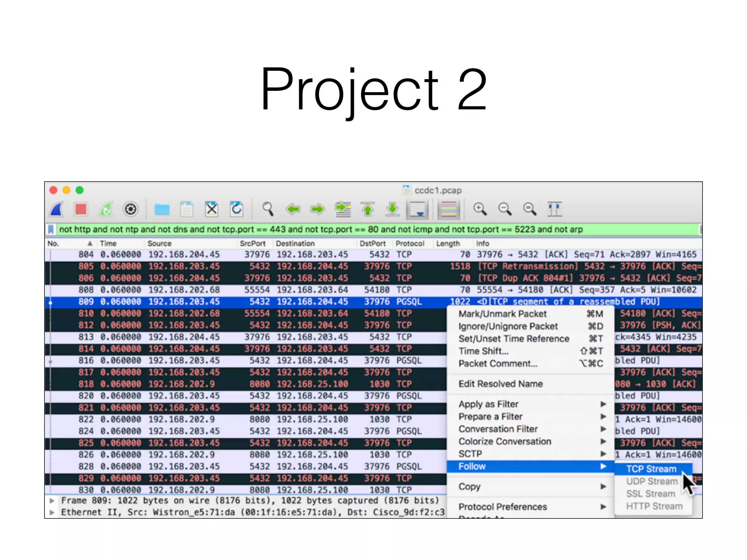This screenshot has width=747, height=560.
Task: Open Time Shift... menu entry
Action: (x=531, y=351)
